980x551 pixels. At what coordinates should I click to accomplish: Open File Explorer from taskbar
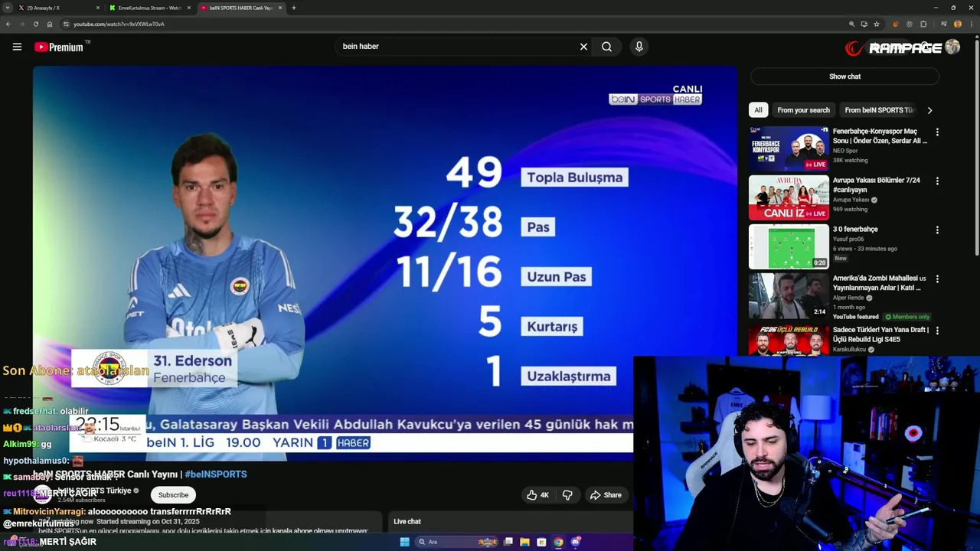pyautogui.click(x=524, y=542)
